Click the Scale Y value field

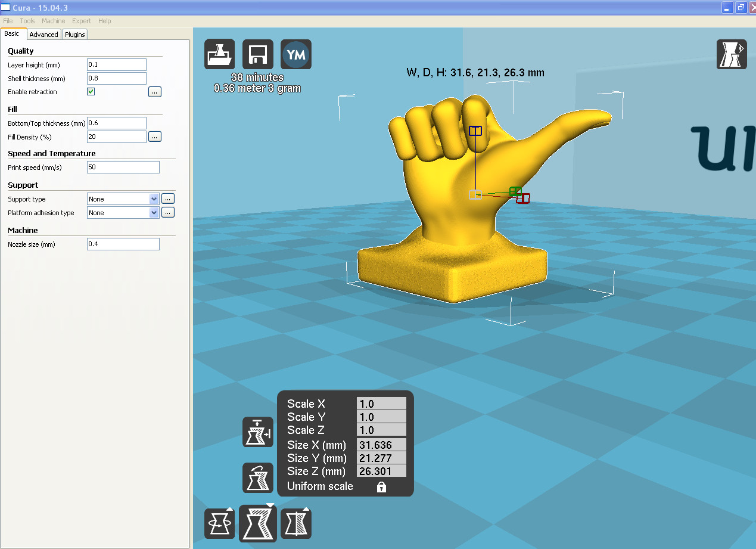tap(381, 417)
